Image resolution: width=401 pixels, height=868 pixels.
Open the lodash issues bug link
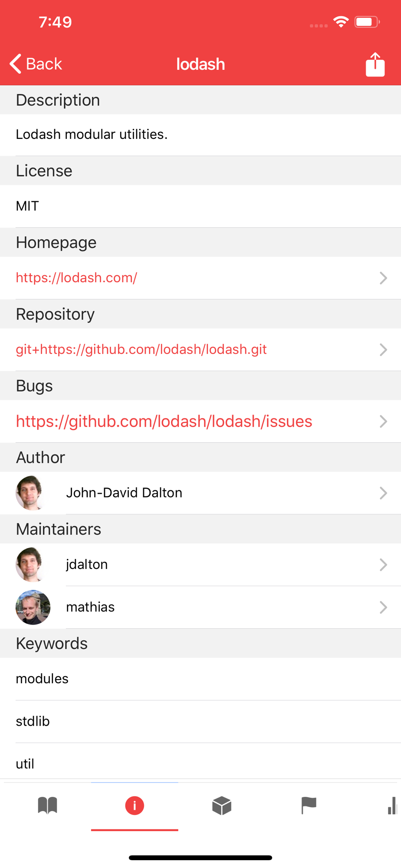coord(164,421)
